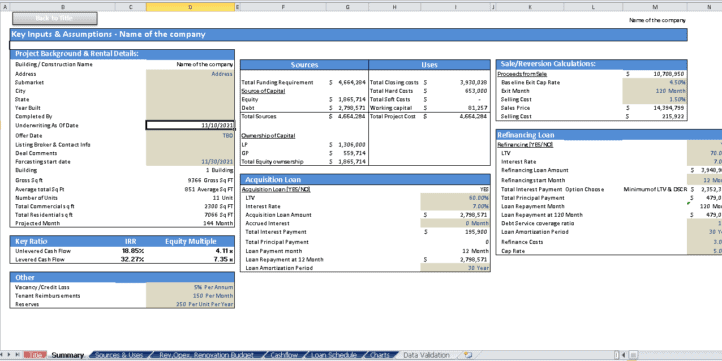722x361 pixels.
Task: Open the Rev, Opex, Renovation Budget tab
Action: coord(206,355)
